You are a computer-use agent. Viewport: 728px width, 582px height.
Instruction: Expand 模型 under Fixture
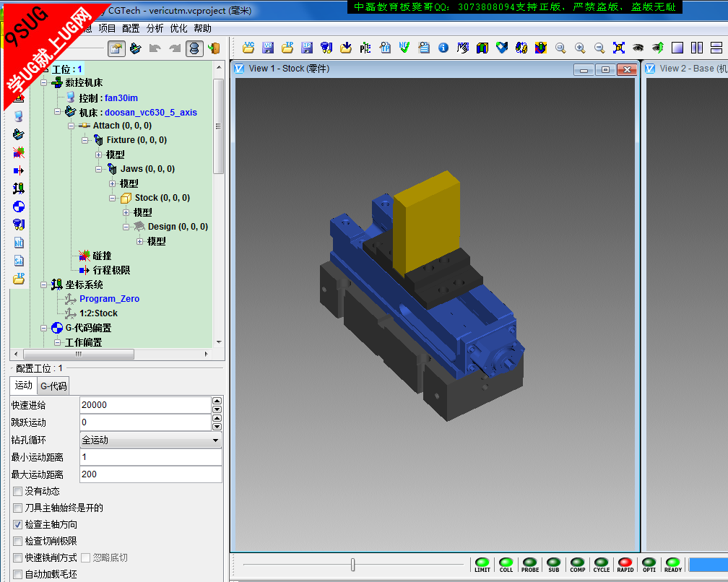98,155
